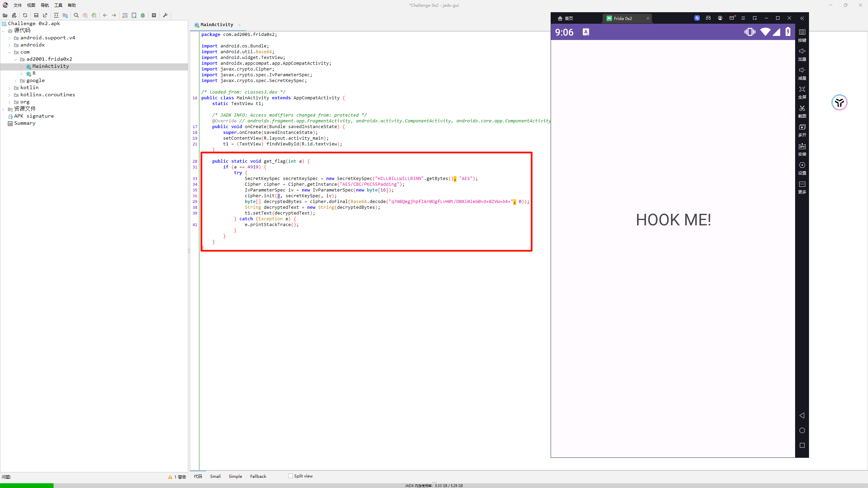
Task: Click the open file folder icon in toolbar
Action: tap(5, 15)
